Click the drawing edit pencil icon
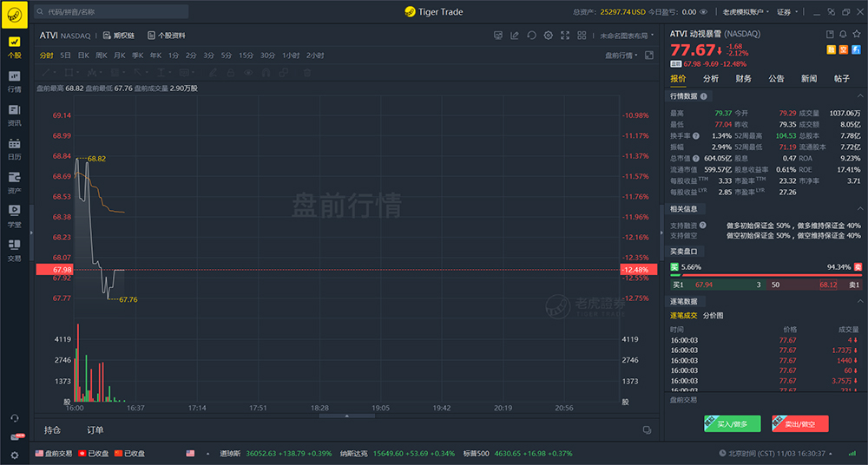This screenshot has height=465, width=868. (x=515, y=36)
